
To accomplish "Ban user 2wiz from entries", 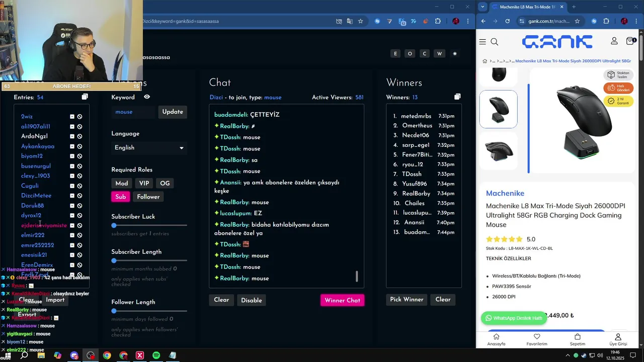I will tap(79, 117).
